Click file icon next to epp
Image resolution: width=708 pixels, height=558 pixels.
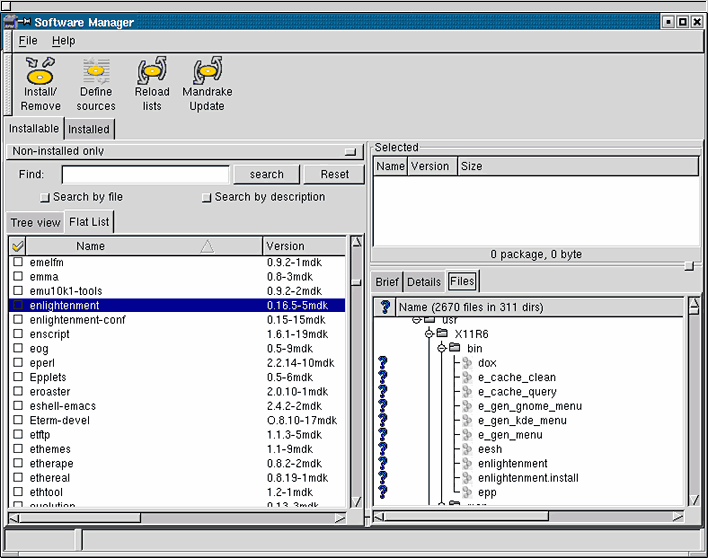pyautogui.click(x=467, y=492)
